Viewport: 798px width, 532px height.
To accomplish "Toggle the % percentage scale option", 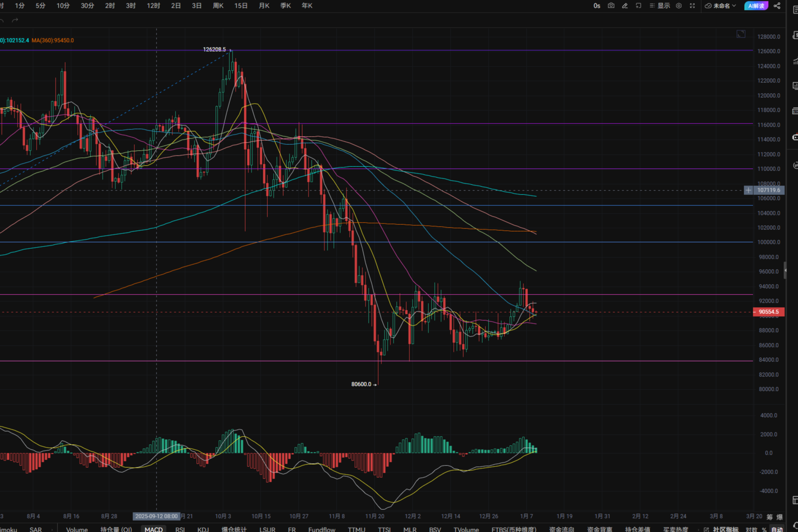I will [x=764, y=529].
